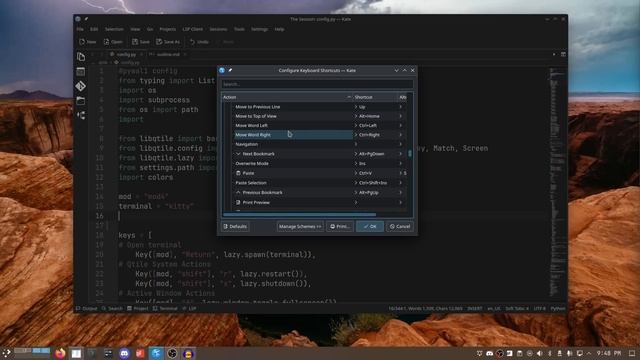This screenshot has width=640, height=360.
Task: Click Save As in Kate's toolbar
Action: tap(168, 42)
